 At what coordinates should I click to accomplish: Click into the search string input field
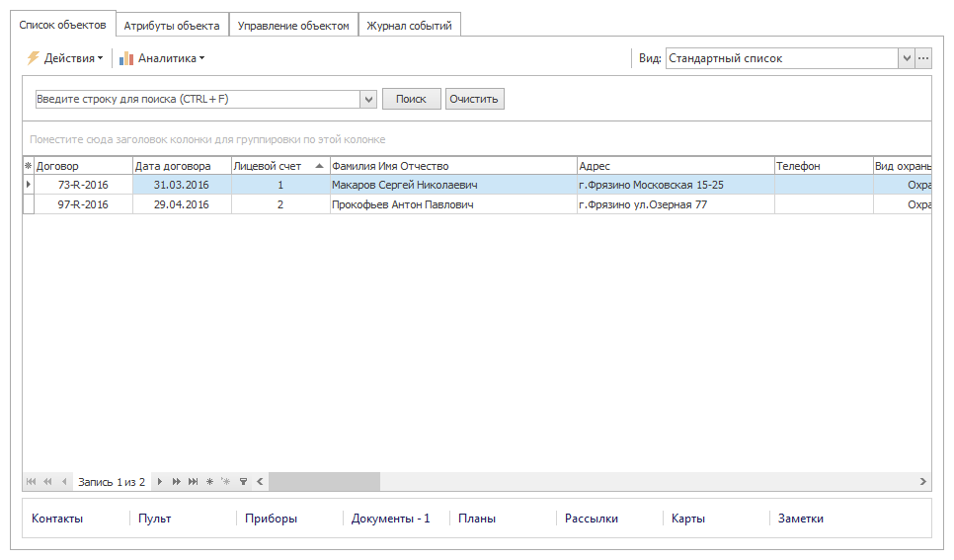coord(198,99)
